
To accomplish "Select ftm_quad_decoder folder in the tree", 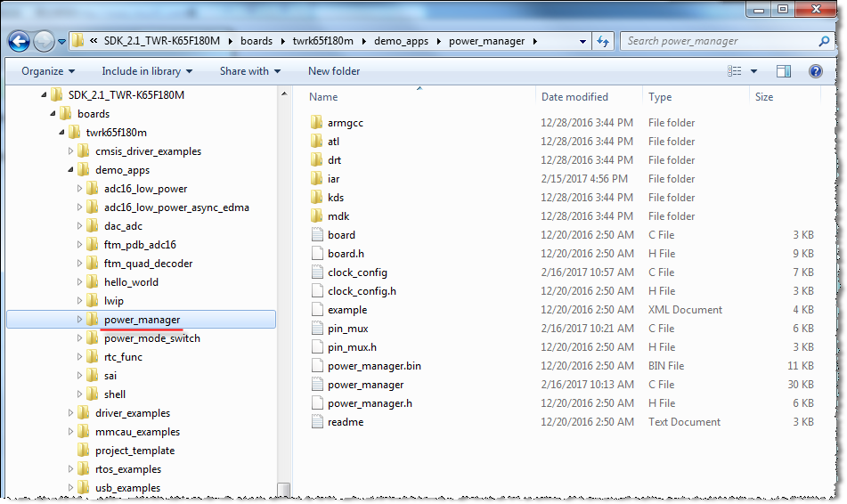I will tap(149, 264).
